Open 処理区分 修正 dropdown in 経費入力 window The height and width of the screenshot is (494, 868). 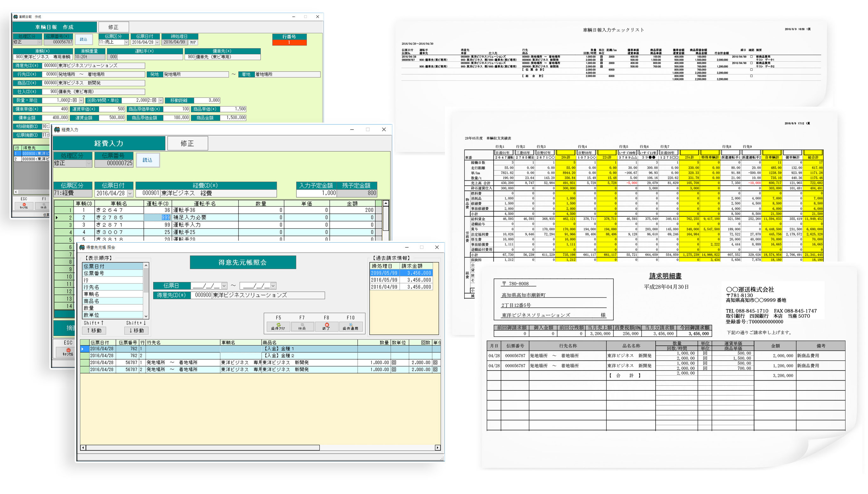pyautogui.click(x=89, y=163)
